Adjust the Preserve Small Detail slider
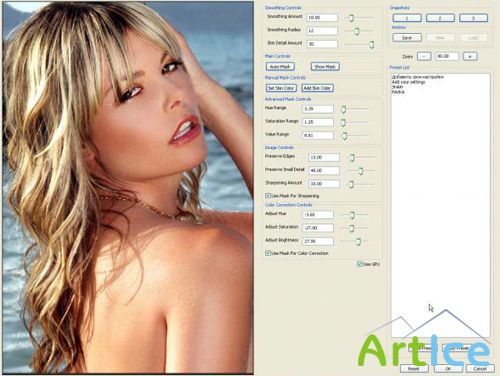The height and width of the screenshot is (376, 500). pos(360,171)
